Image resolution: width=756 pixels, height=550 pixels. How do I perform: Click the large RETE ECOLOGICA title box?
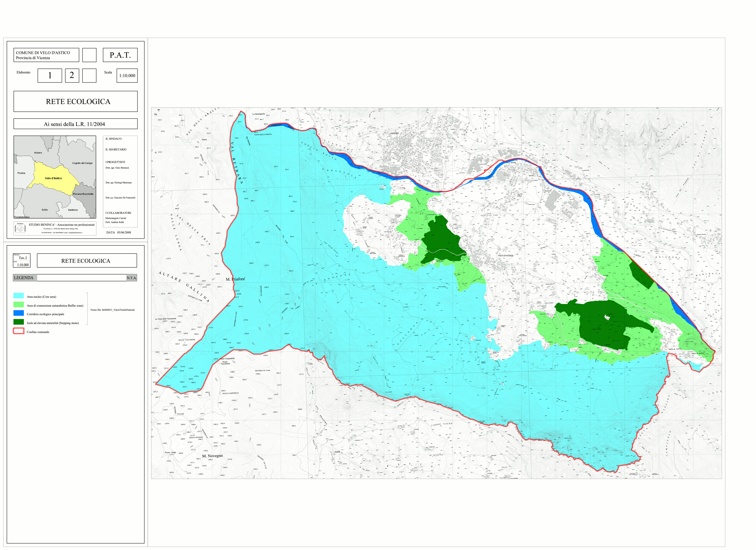tap(75, 101)
